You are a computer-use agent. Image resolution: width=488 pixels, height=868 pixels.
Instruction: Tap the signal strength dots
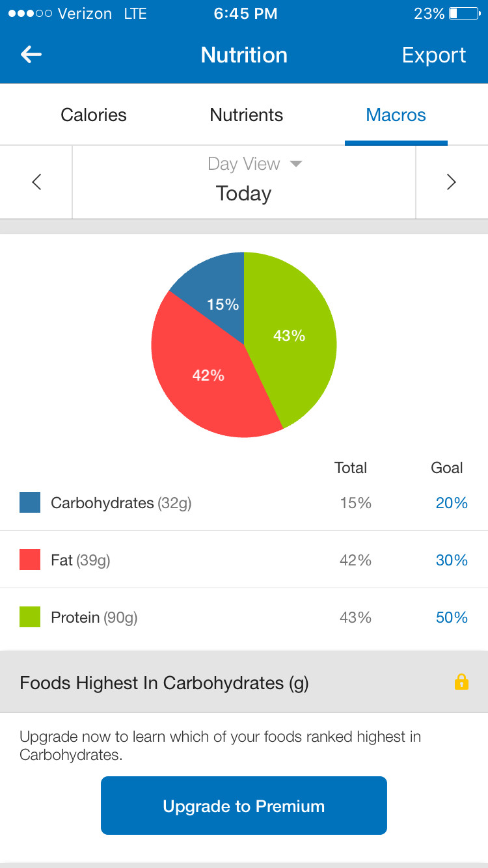pyautogui.click(x=30, y=14)
